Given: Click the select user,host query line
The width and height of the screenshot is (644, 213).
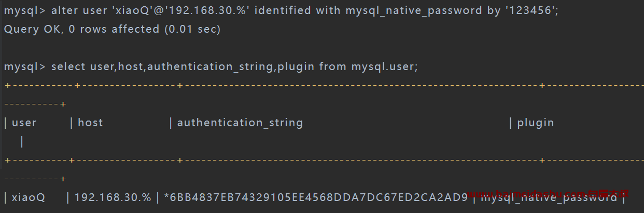Looking at the screenshot, I should click(211, 67).
